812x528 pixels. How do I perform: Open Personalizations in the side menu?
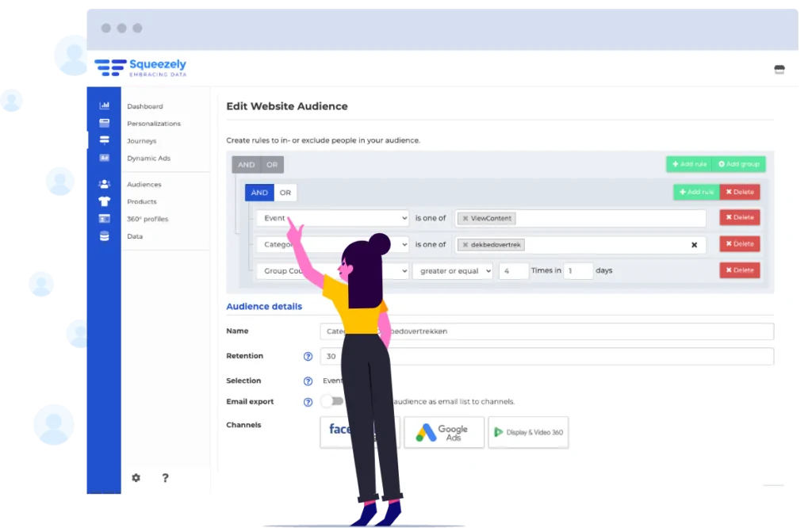154,124
